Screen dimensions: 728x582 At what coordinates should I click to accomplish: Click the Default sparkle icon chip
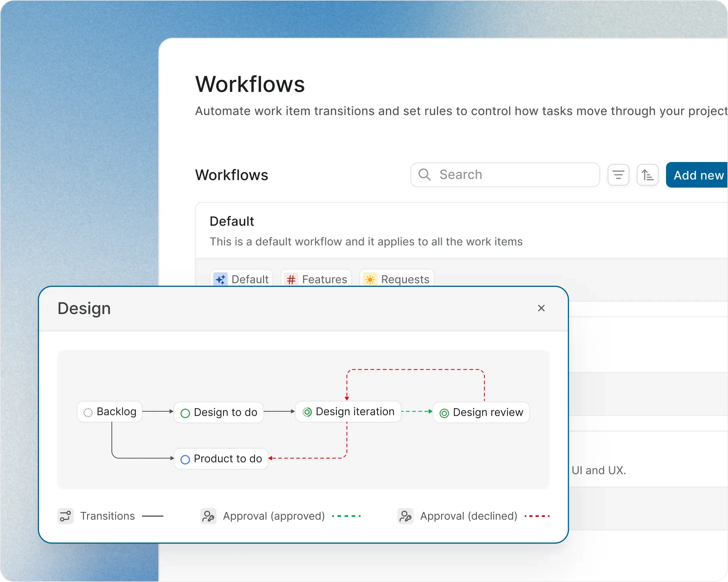[220, 279]
